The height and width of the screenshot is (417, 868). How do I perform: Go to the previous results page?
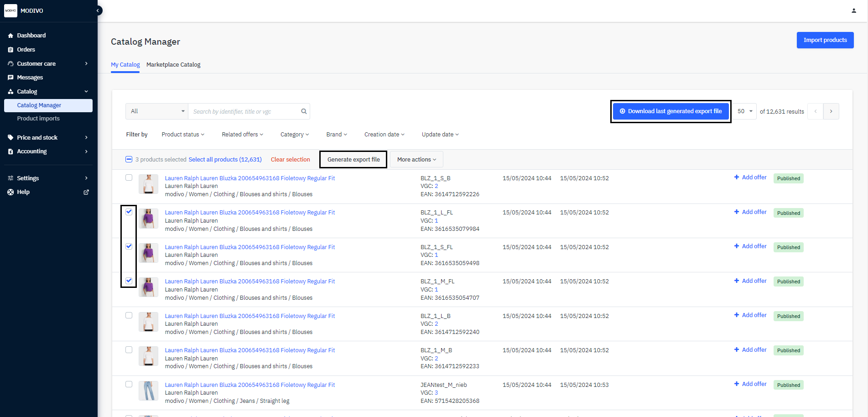pyautogui.click(x=816, y=111)
